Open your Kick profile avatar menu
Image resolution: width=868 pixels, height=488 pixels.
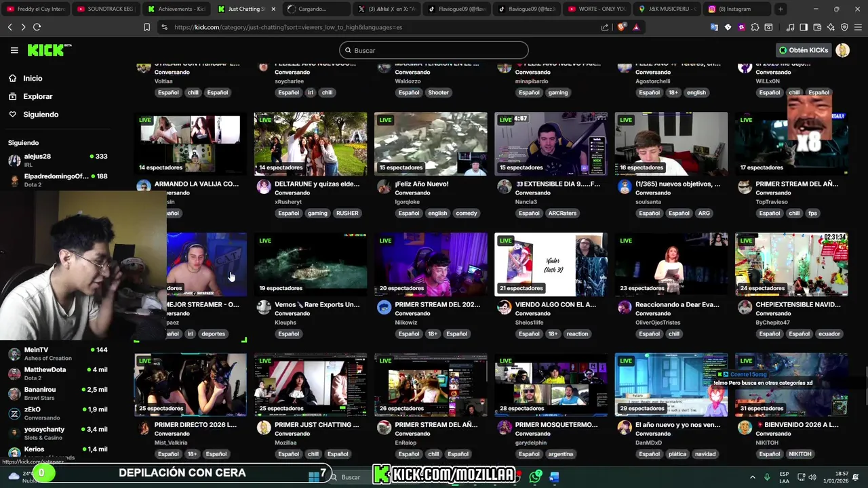(843, 50)
